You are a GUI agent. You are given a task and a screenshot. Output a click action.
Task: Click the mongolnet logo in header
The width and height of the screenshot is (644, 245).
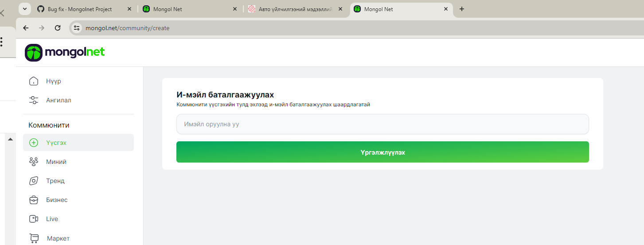[65, 52]
